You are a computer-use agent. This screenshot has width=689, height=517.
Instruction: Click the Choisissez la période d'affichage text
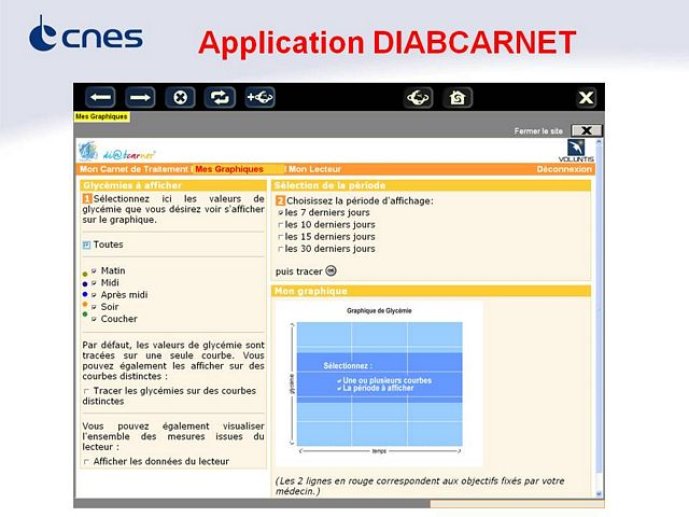coord(360,201)
